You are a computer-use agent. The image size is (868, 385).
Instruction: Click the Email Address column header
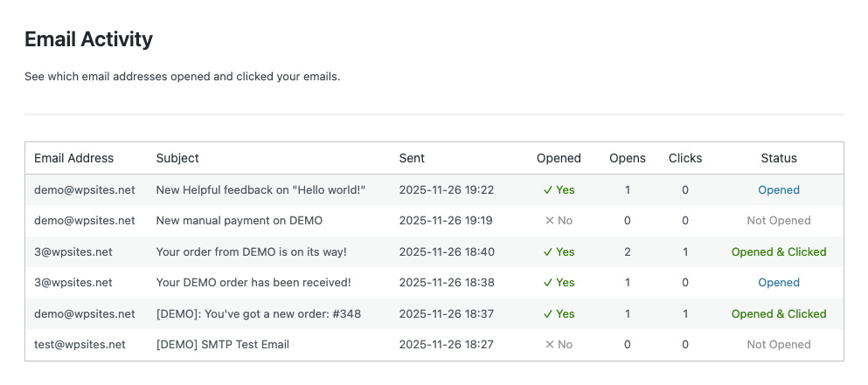coord(74,158)
